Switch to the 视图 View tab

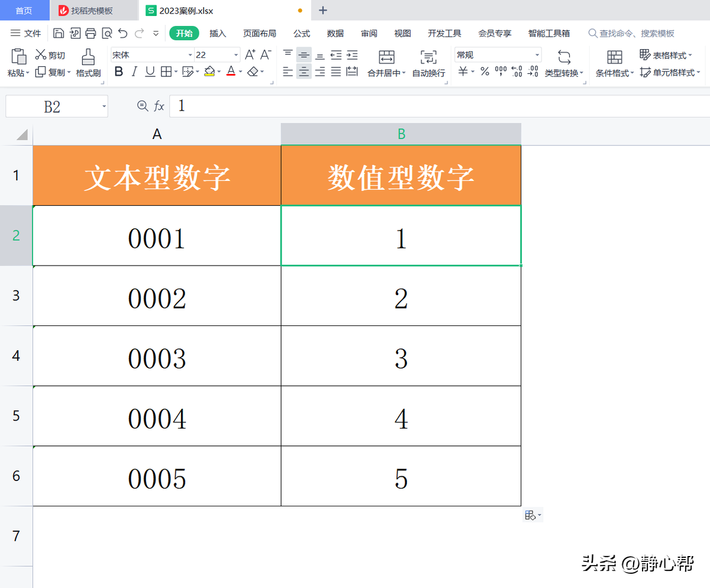coord(403,33)
